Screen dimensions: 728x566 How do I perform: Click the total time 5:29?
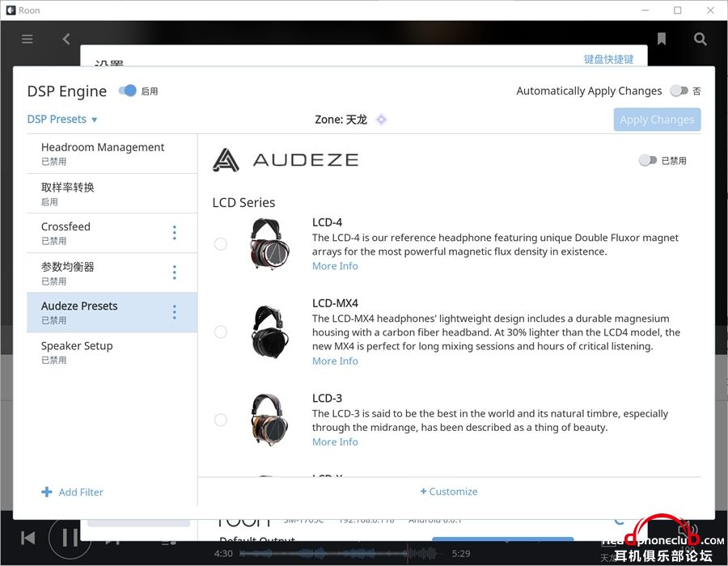tap(461, 554)
